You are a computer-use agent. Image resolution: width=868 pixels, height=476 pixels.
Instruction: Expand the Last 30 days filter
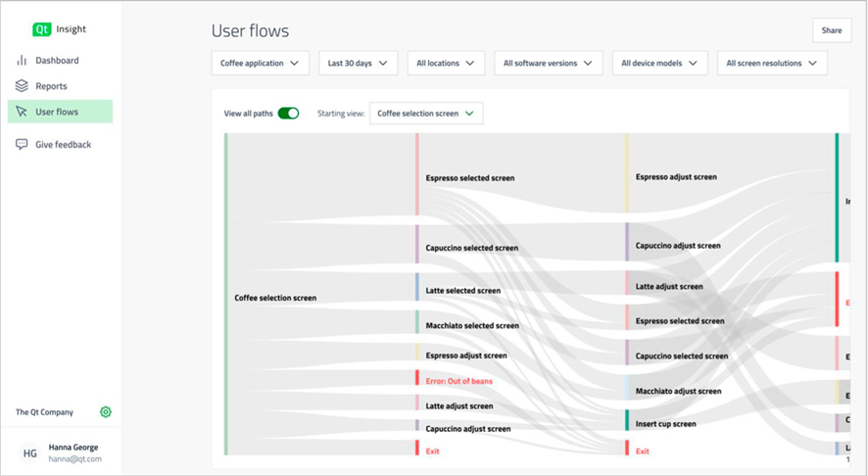358,64
